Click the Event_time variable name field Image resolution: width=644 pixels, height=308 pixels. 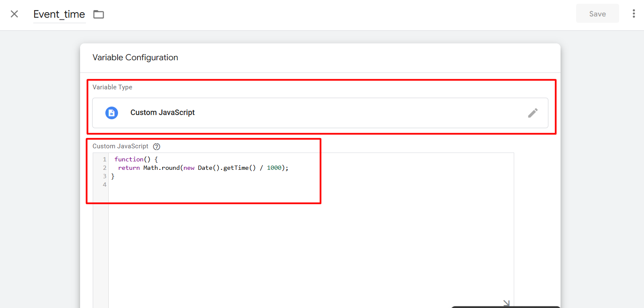[x=59, y=14]
